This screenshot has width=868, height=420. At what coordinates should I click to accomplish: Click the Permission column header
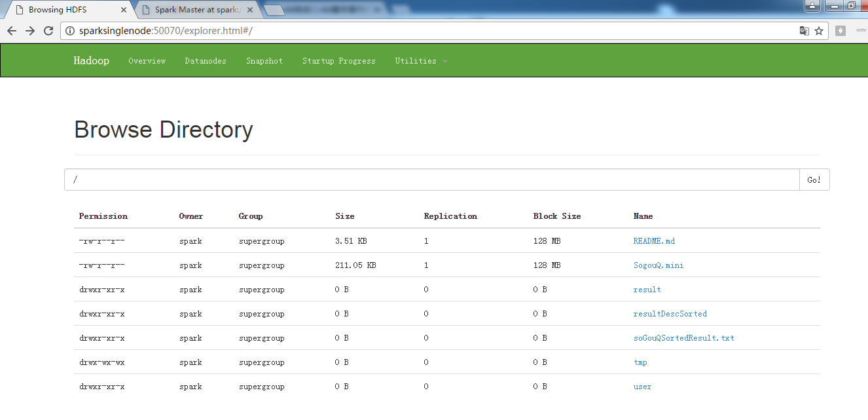click(103, 216)
